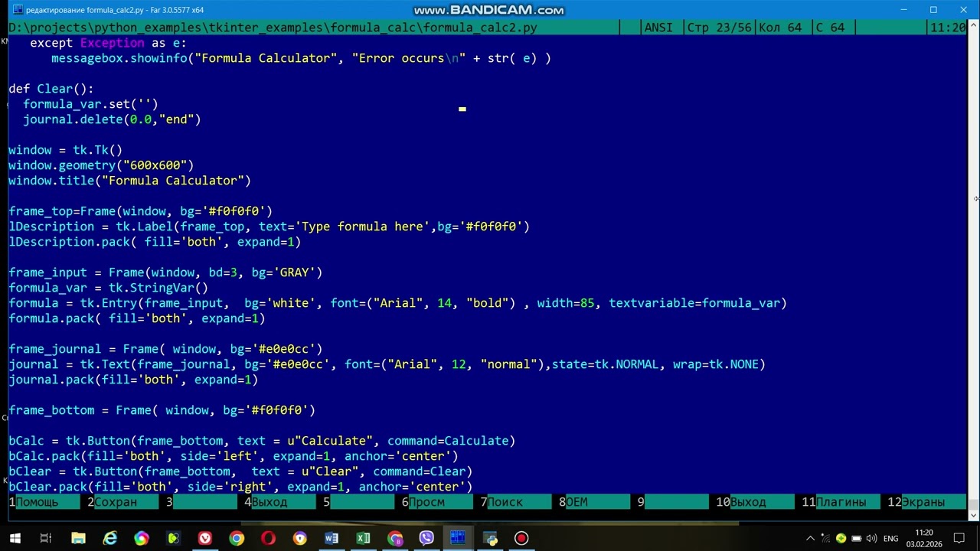Click the file path in editor title bar
Viewport: 980px width, 551px height.
pyautogui.click(x=273, y=28)
